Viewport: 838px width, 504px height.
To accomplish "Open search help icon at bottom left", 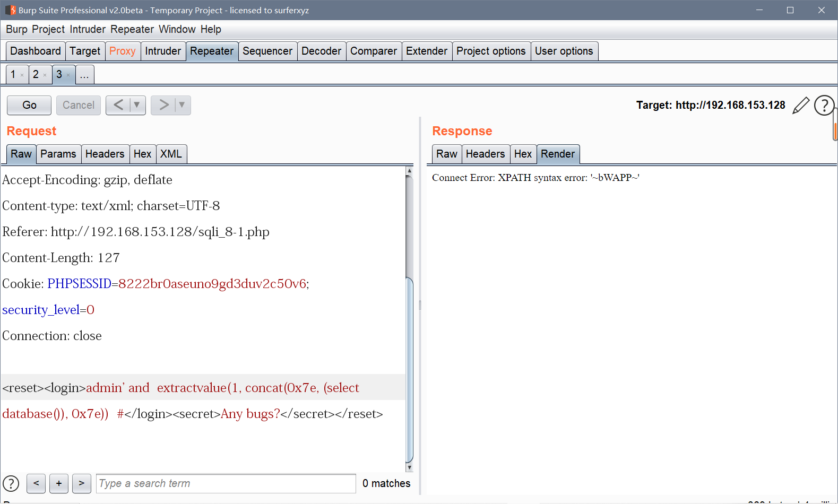I will point(11,483).
